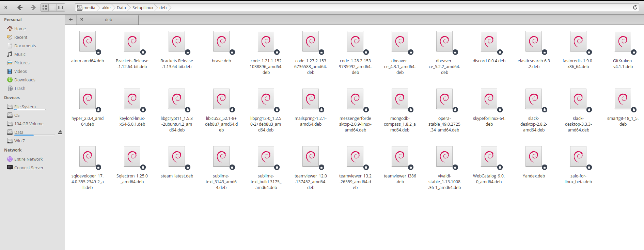Select skypeforlinux-64.deb package icon

click(x=489, y=99)
